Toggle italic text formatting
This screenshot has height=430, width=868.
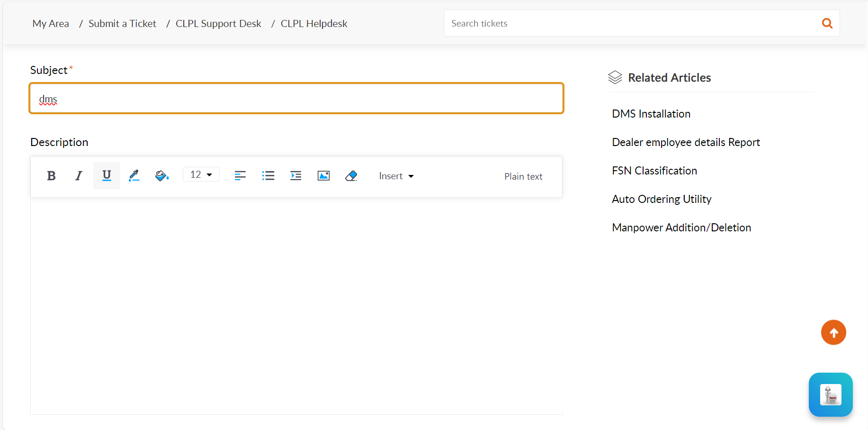point(79,176)
